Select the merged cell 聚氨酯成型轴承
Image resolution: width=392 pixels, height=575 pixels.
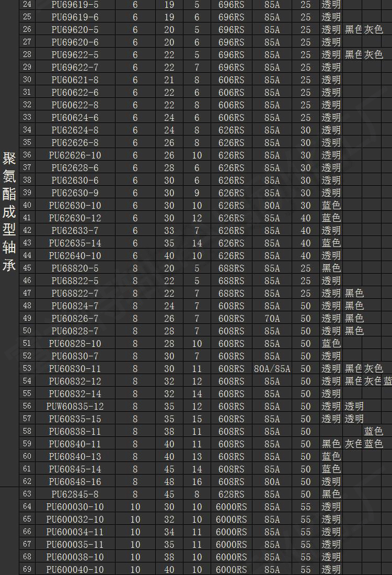(x=9, y=212)
